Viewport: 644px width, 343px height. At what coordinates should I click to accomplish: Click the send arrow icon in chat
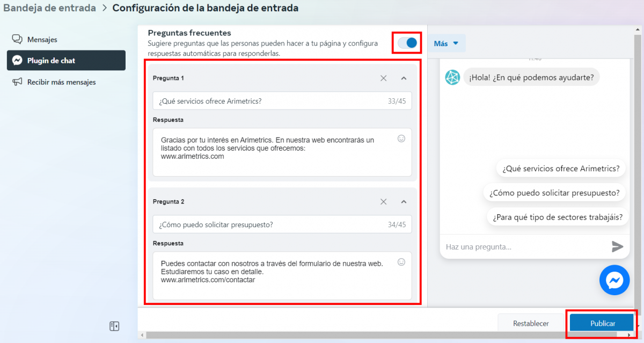[x=618, y=246]
